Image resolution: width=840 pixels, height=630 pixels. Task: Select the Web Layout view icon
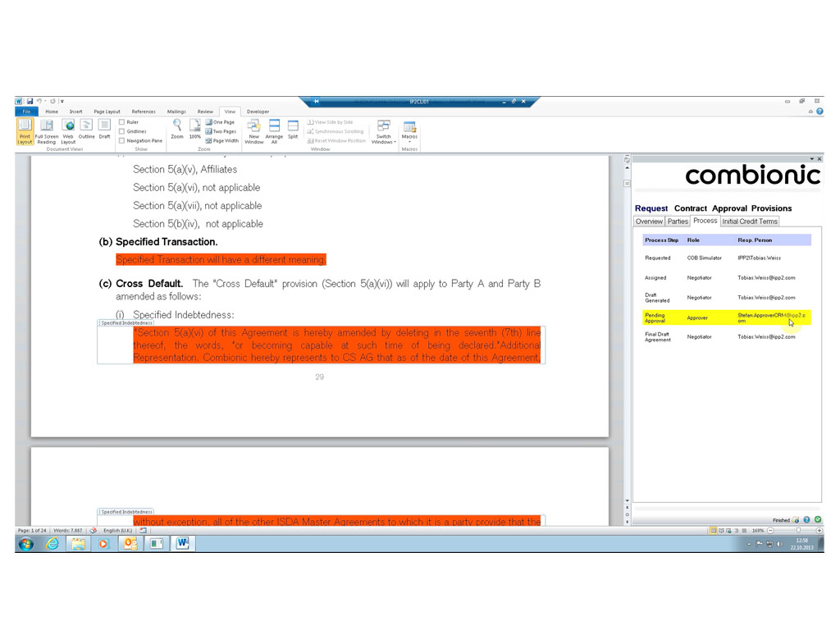[68, 130]
